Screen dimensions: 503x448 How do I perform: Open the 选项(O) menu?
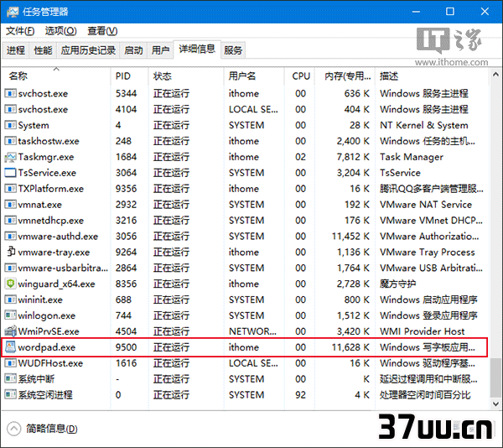coord(61,31)
